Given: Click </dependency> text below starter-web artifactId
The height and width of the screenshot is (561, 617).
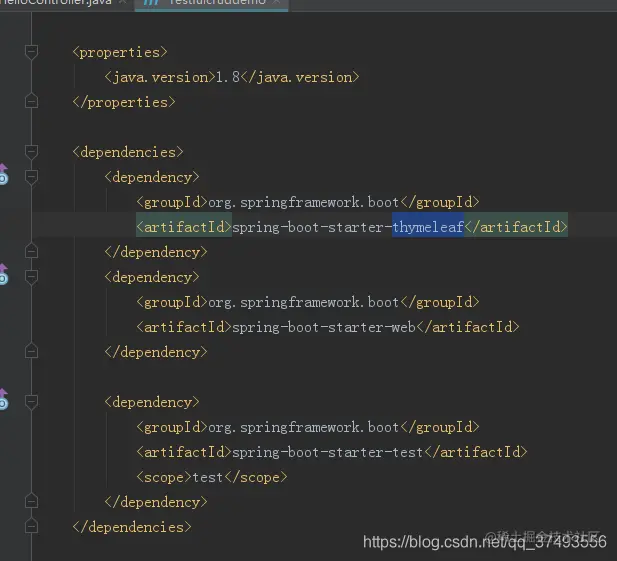Looking at the screenshot, I should tap(156, 352).
